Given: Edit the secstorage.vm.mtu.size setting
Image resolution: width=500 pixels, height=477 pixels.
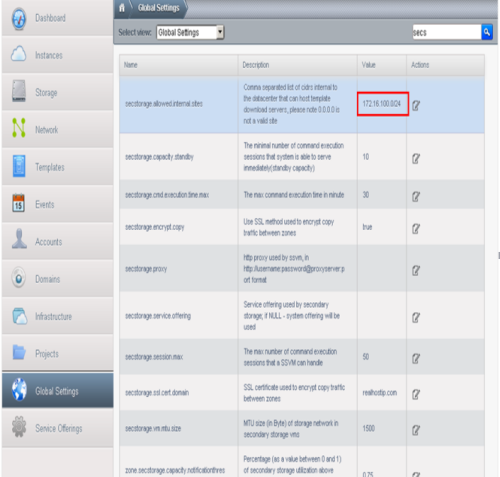Looking at the screenshot, I should [416, 430].
